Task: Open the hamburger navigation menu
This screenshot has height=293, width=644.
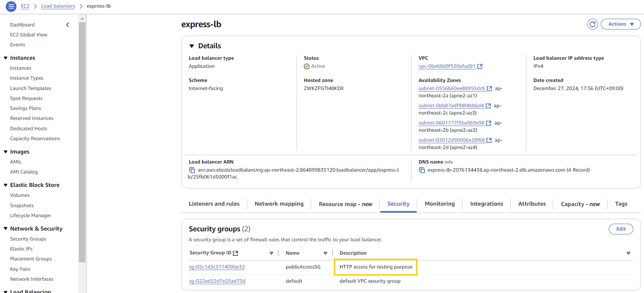Action: point(11,6)
